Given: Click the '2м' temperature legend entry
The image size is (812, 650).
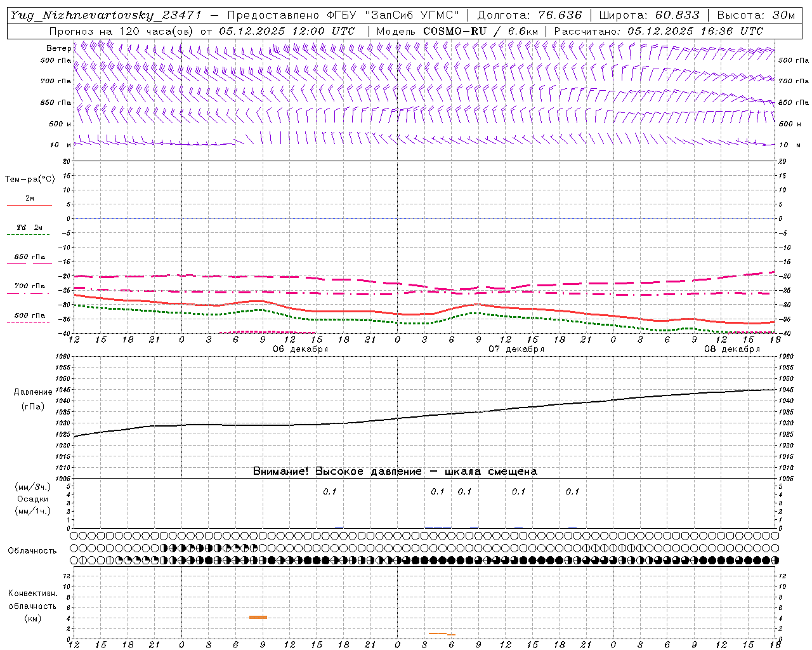Looking at the screenshot, I should tap(30, 198).
